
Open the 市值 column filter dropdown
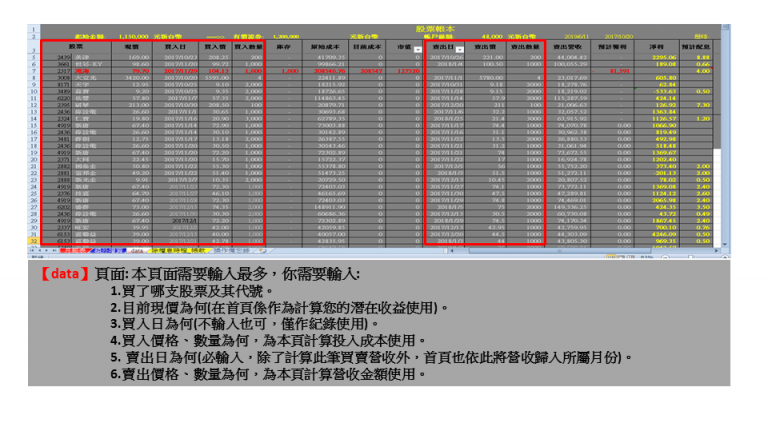pyautogui.click(x=415, y=48)
